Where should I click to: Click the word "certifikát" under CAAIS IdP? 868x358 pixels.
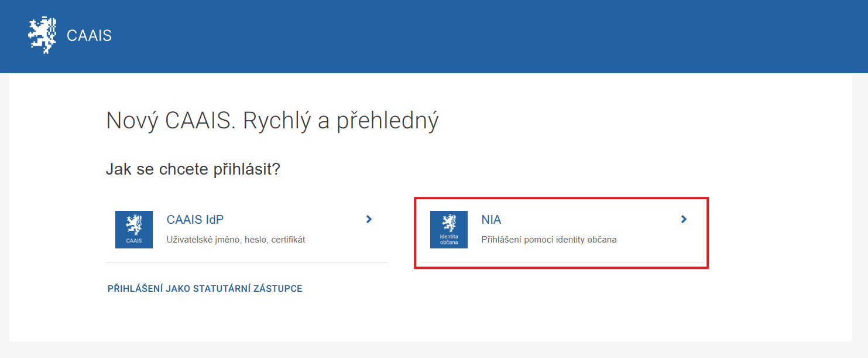pos(287,240)
